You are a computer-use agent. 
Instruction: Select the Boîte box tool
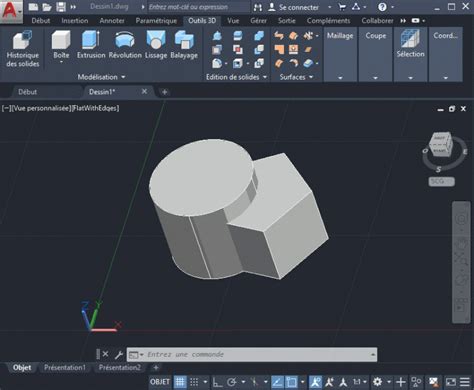61,43
